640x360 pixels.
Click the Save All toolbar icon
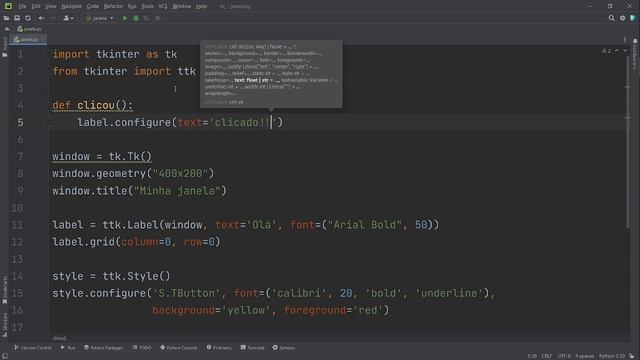click(x=17, y=18)
